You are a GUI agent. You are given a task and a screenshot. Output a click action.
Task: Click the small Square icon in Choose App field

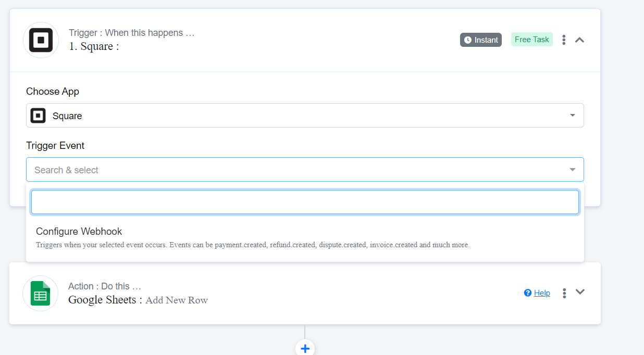coord(38,116)
